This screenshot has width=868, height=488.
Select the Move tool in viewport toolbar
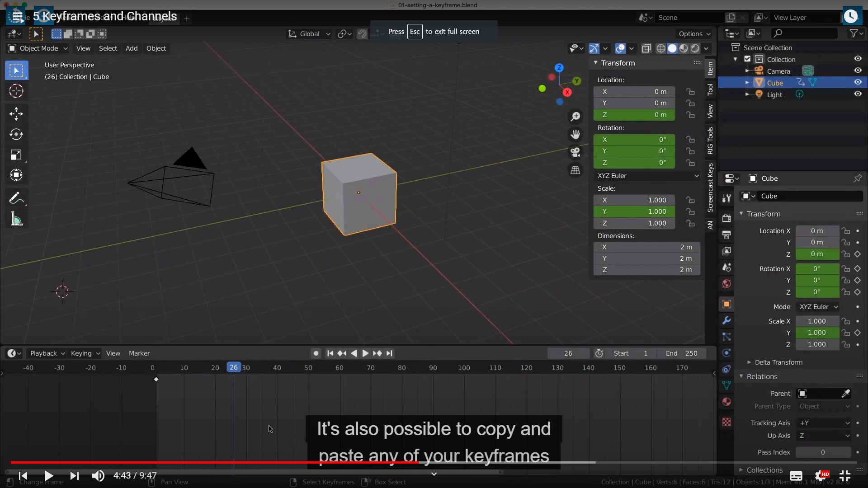pyautogui.click(x=16, y=113)
